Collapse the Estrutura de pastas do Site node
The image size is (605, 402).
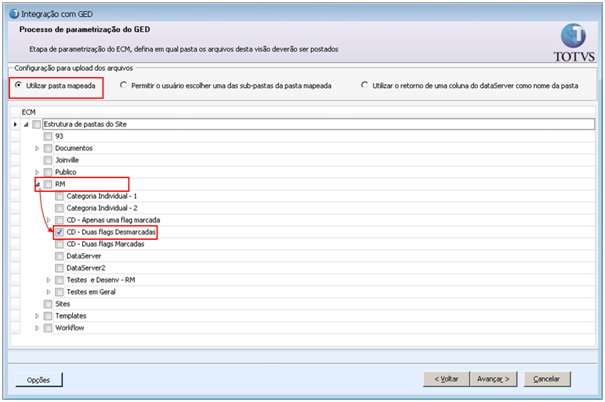tap(26, 125)
